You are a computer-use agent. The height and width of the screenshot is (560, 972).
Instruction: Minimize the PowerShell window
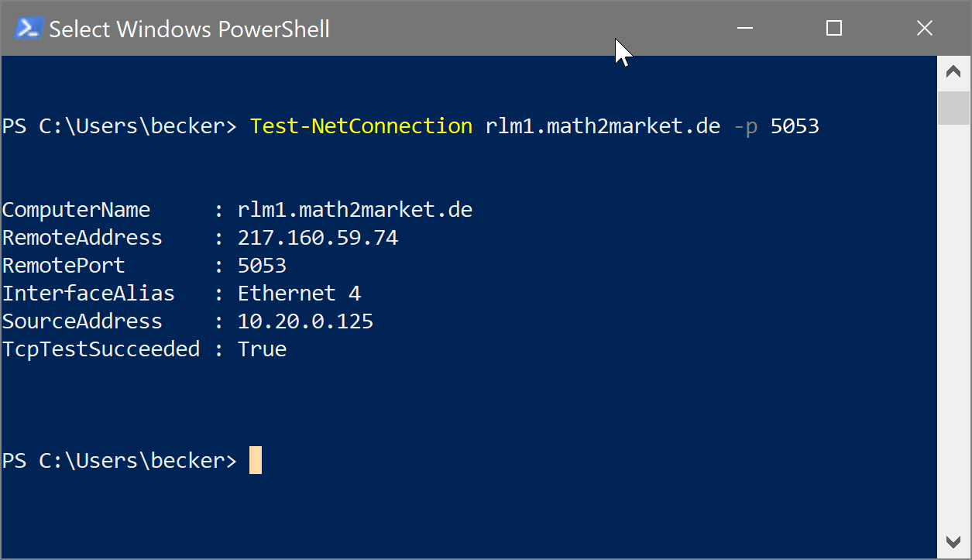[x=745, y=29]
